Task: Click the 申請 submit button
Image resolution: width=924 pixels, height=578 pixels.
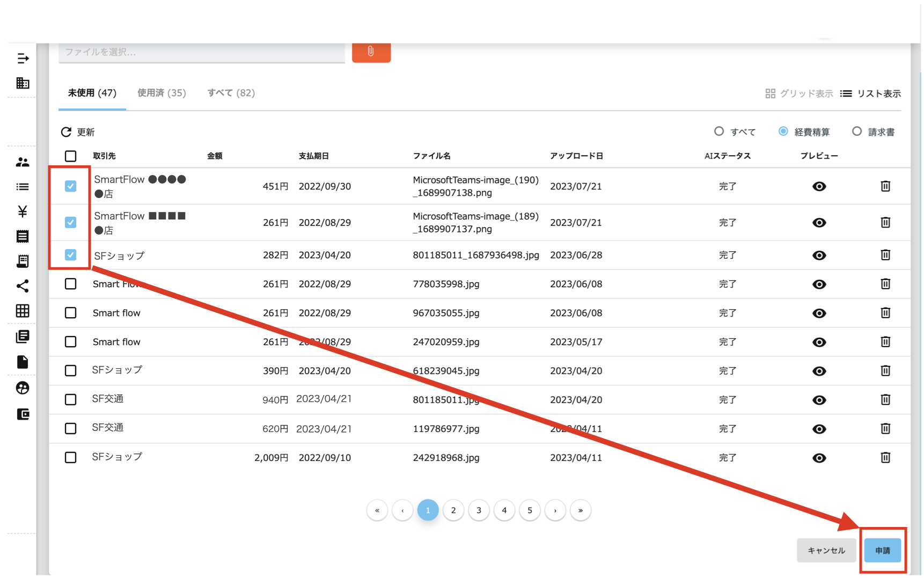Action: tap(883, 551)
